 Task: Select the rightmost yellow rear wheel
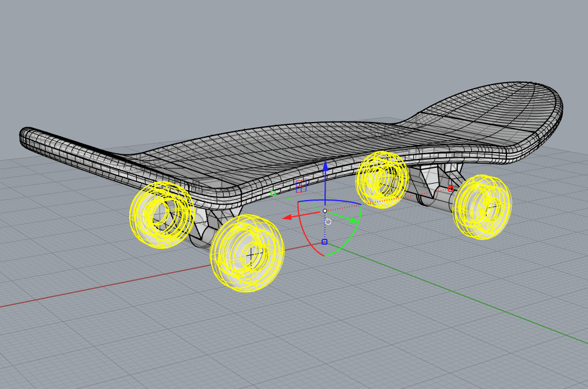tap(482, 207)
